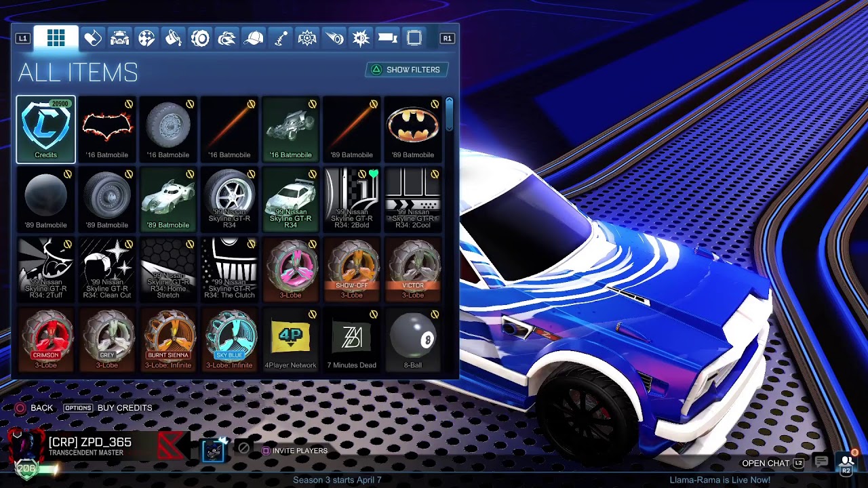The height and width of the screenshot is (488, 868).
Task: Select the Nissan Skyline GT-R R34 car body
Action: point(290,200)
